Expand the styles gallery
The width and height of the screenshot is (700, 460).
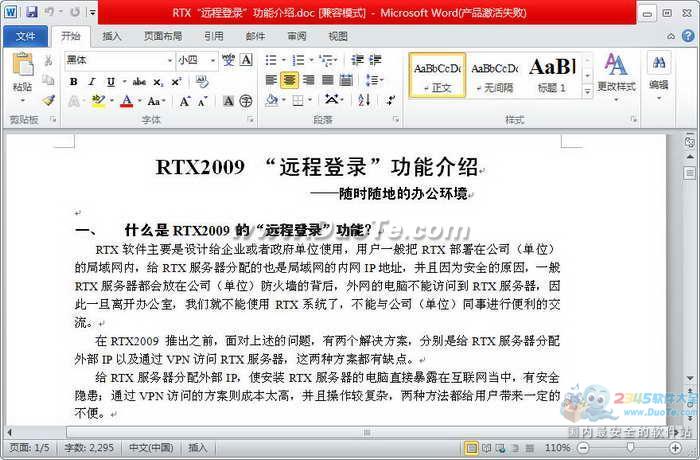tap(588, 92)
